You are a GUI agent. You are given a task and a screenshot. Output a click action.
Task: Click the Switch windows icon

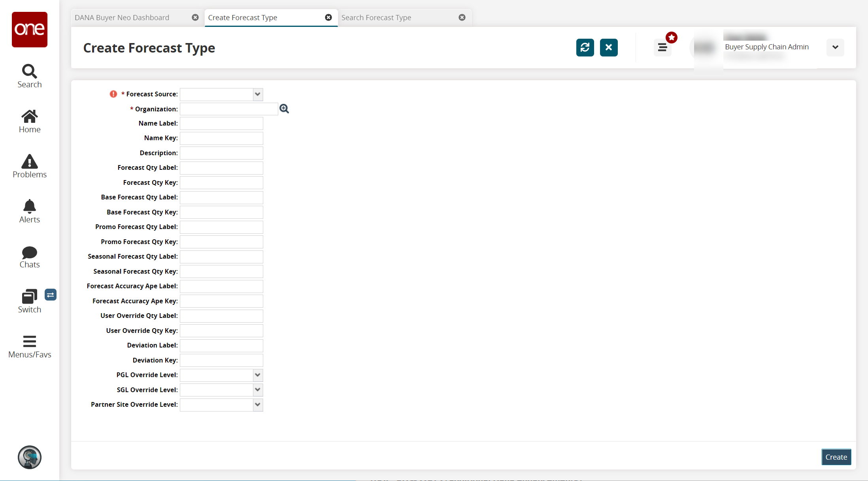pyautogui.click(x=29, y=297)
